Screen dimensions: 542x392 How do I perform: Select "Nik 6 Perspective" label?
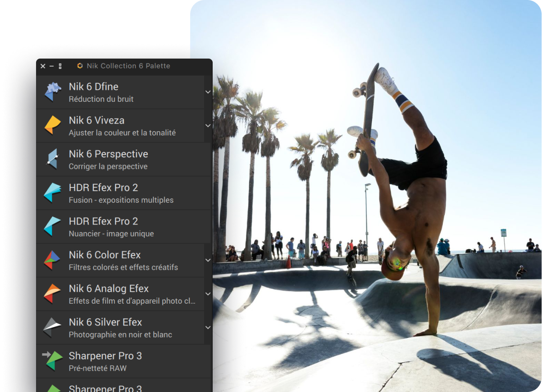[x=109, y=154]
